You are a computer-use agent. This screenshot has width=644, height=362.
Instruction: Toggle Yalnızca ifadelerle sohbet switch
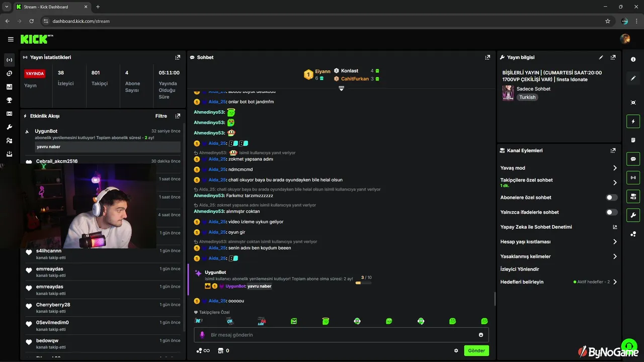point(612,212)
